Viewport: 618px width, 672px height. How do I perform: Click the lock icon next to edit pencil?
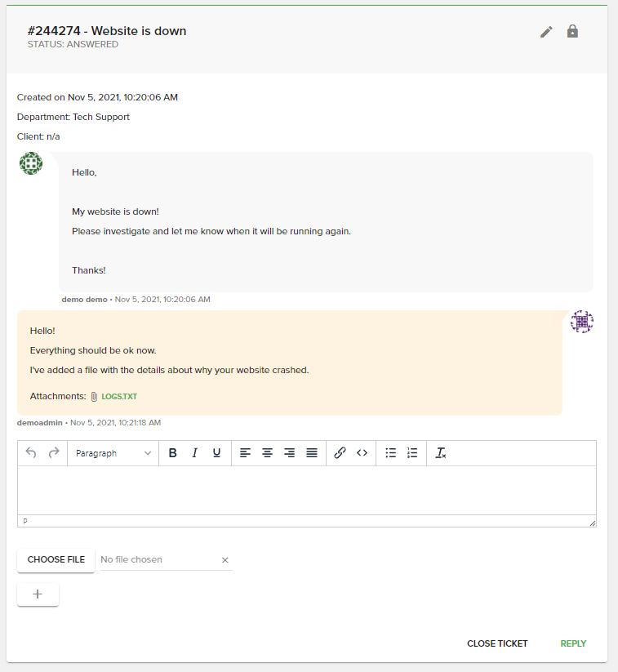[572, 31]
